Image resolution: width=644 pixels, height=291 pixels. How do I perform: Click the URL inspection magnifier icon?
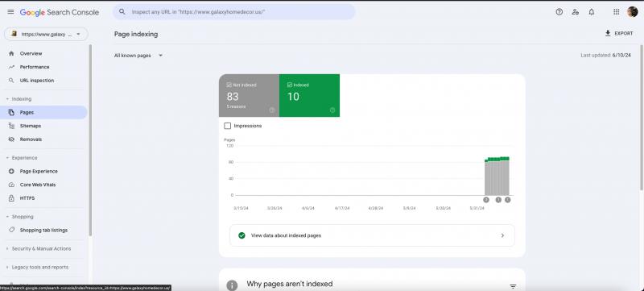click(11, 81)
